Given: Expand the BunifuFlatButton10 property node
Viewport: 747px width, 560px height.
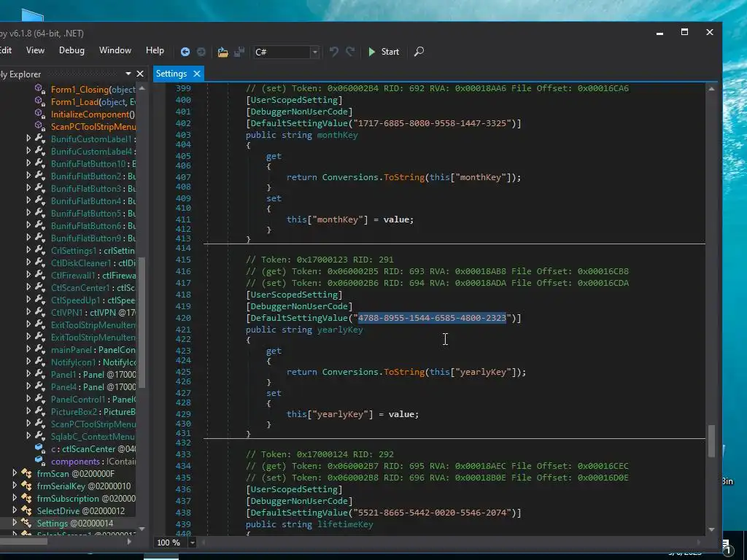Looking at the screenshot, I should click(28, 163).
